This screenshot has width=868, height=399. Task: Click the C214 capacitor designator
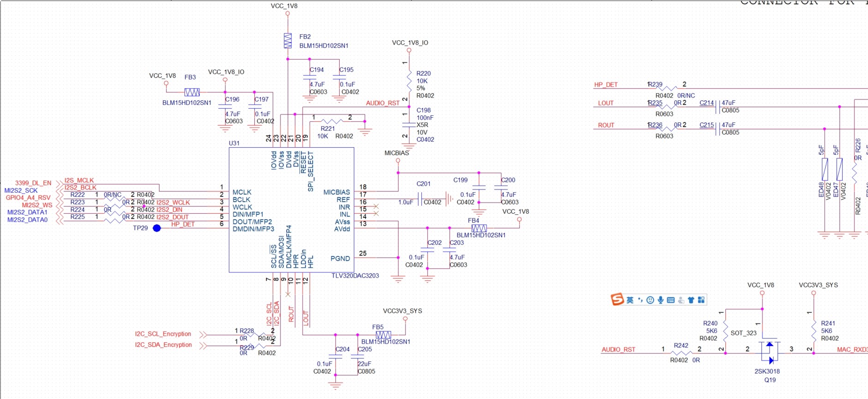pos(707,103)
